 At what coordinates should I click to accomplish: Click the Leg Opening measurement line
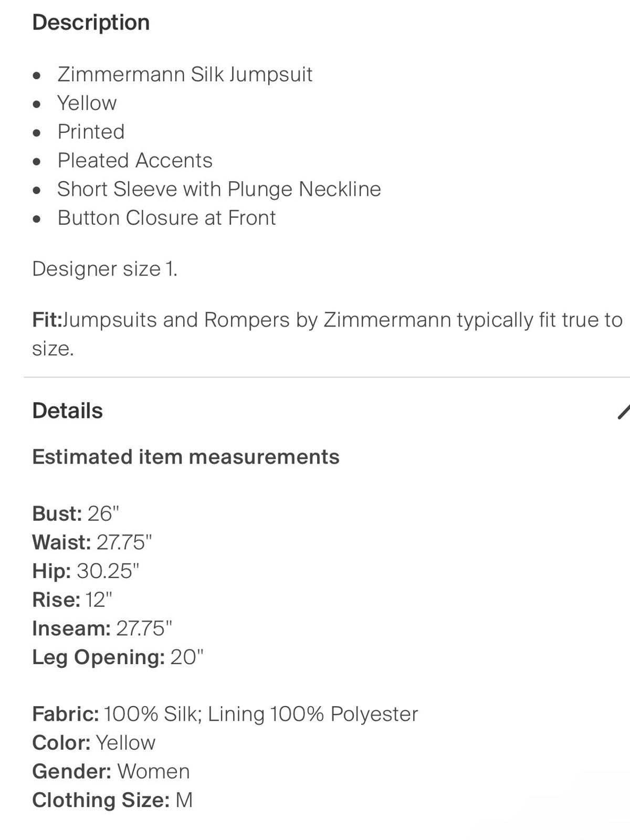[x=118, y=657]
